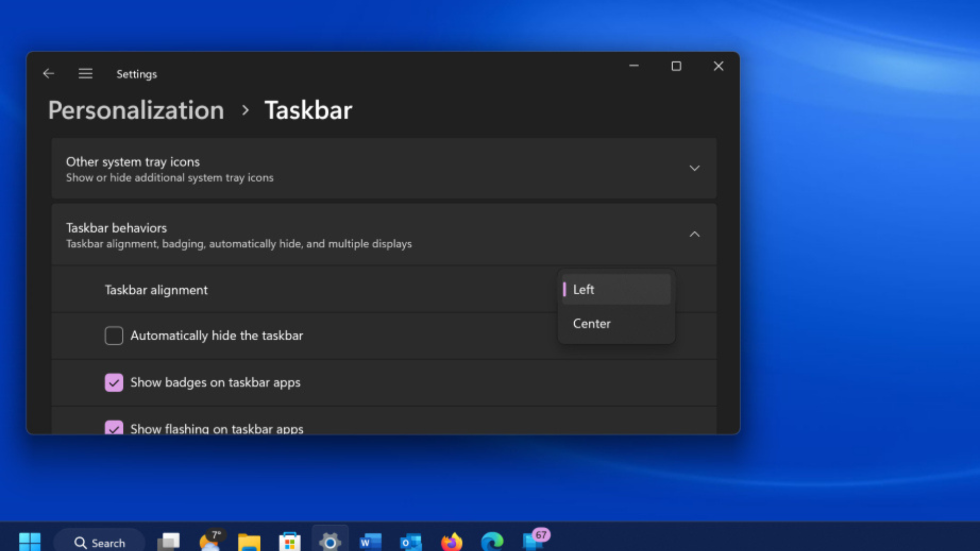980x551 pixels.
Task: Collapse the Taskbar behaviors section
Action: [694, 234]
